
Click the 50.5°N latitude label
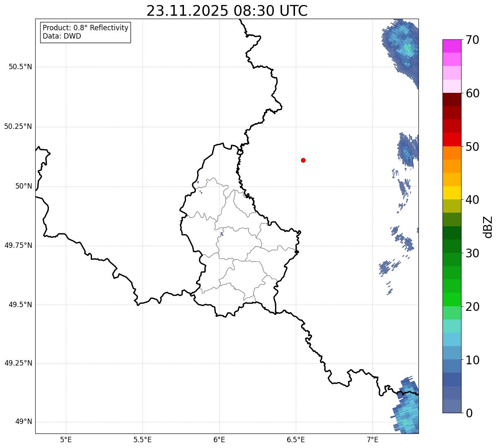[x=20, y=67]
